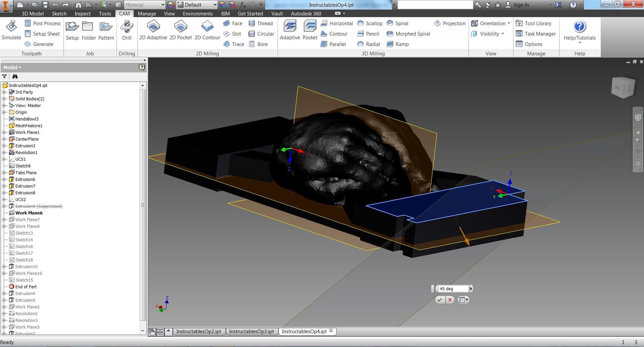Click the arrow beside the 45 deg field
The image size is (644, 347).
[x=471, y=289]
